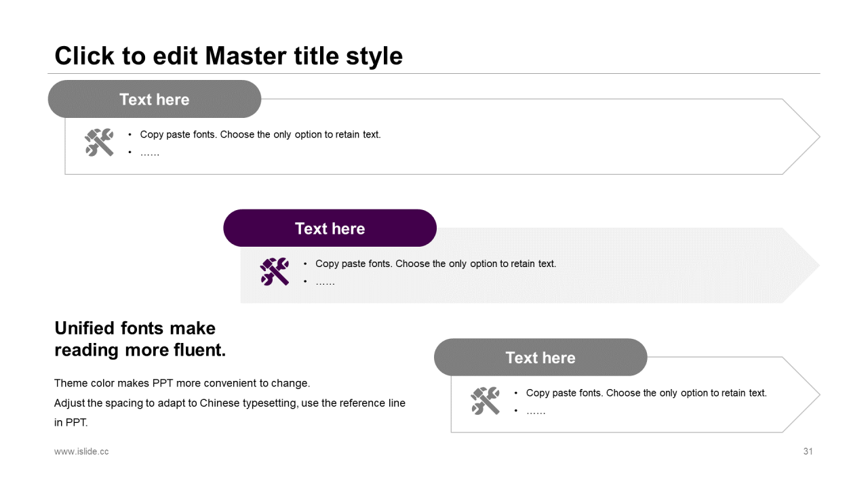The width and height of the screenshot is (868, 488).
Task: Select the arrow tip of the bottom outlined box
Action: 802,395
